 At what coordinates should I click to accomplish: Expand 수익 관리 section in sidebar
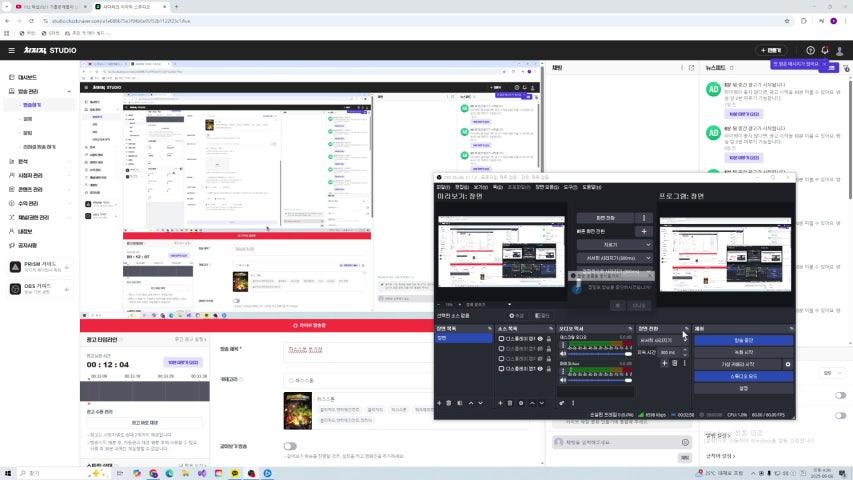click(x=69, y=204)
